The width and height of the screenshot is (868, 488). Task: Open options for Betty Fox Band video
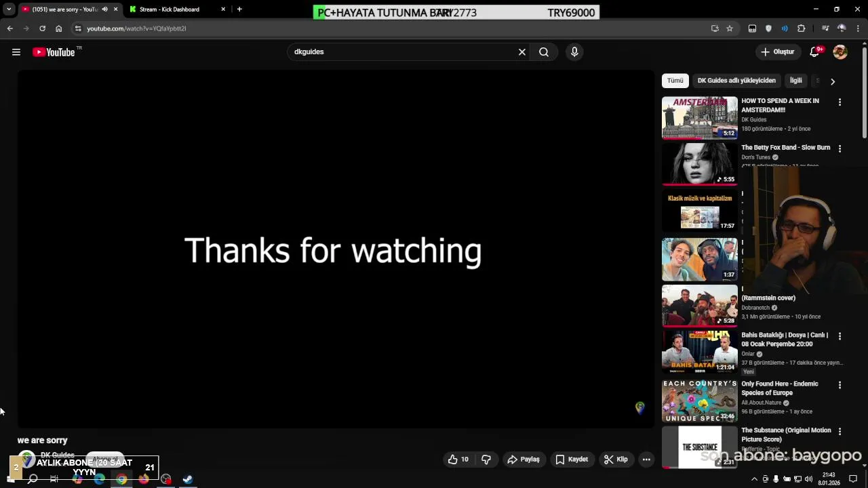point(840,148)
